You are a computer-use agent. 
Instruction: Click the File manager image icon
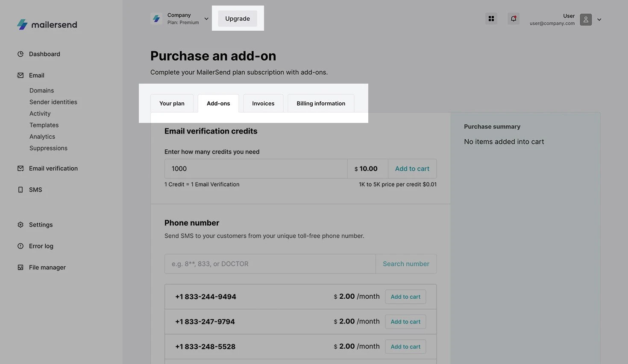21,268
